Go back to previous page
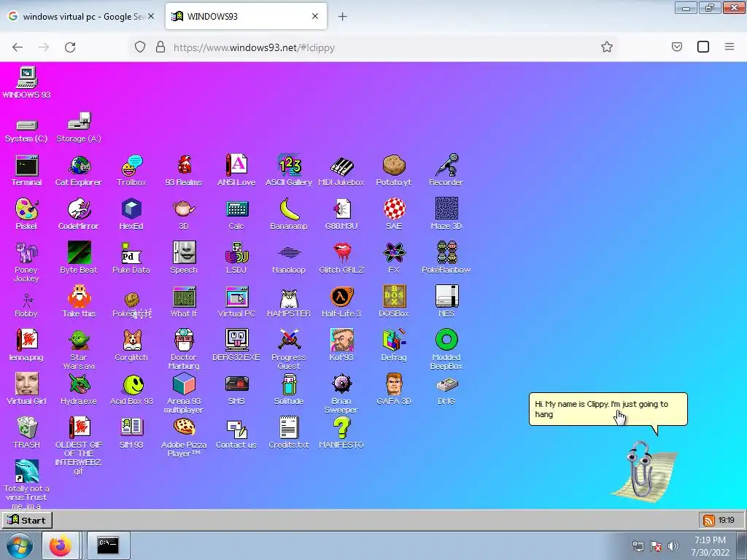The height and width of the screenshot is (560, 747). point(18,47)
